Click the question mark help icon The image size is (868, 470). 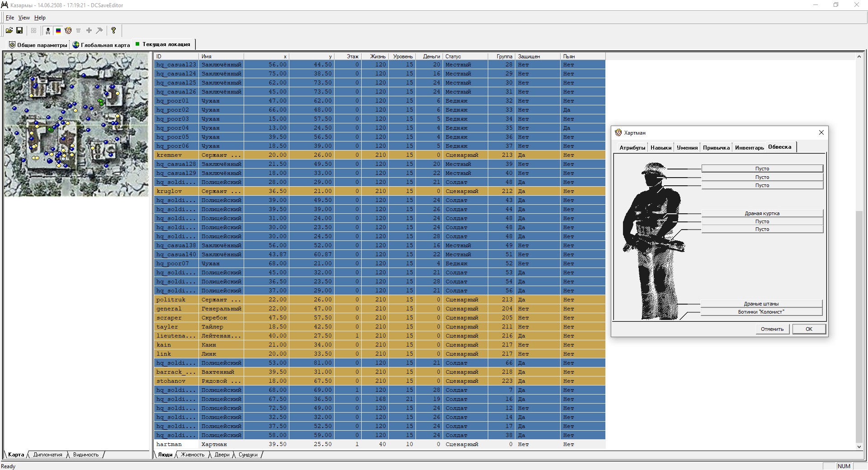[113, 30]
